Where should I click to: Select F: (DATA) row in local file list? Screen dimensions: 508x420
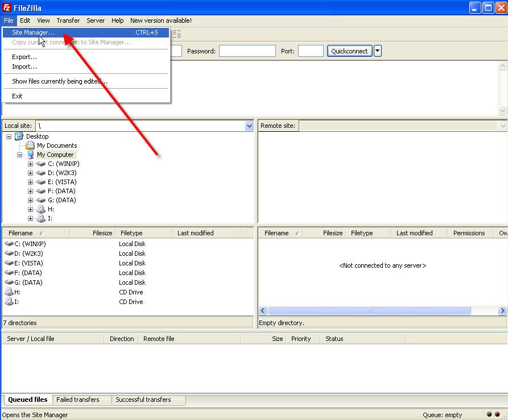click(128, 273)
